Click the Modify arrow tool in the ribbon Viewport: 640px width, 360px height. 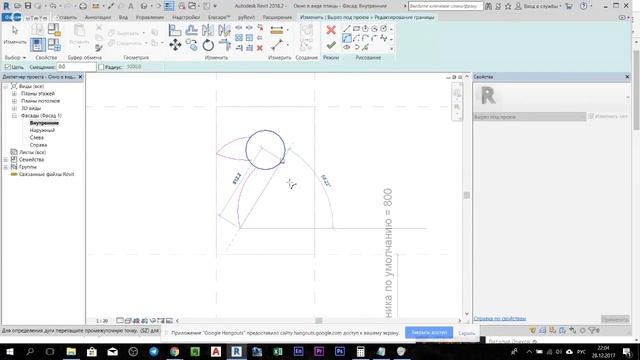point(15,35)
